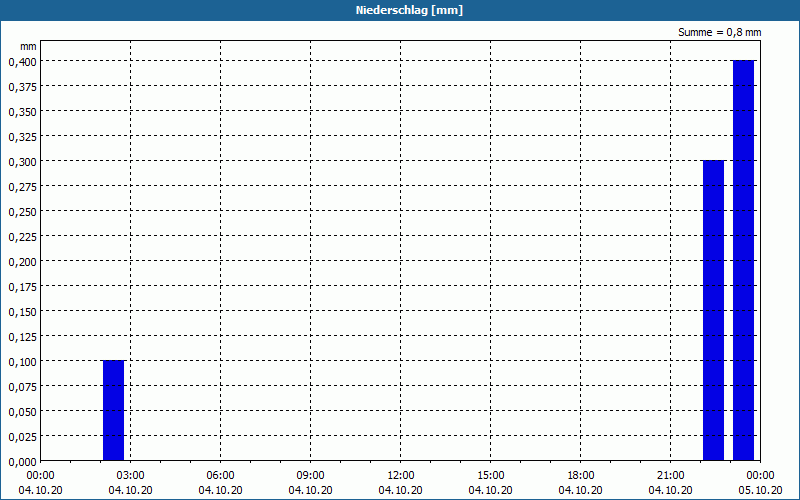Click the 05.10.20 date label

point(760,490)
